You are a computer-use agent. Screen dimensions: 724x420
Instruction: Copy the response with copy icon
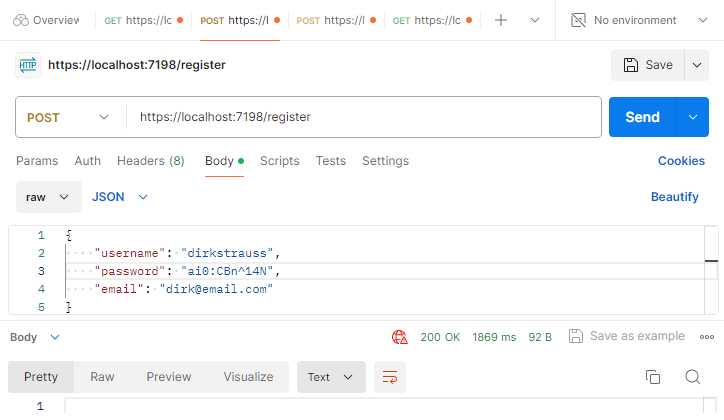pos(652,377)
